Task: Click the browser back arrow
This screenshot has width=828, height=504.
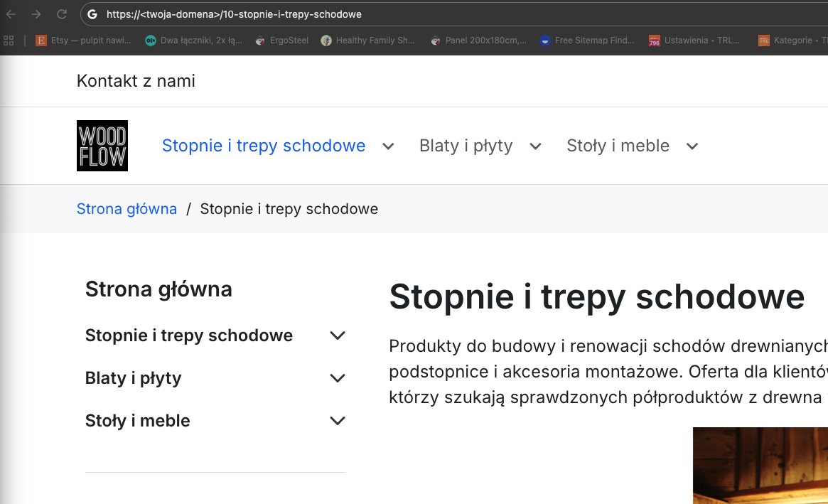Action: point(11,14)
